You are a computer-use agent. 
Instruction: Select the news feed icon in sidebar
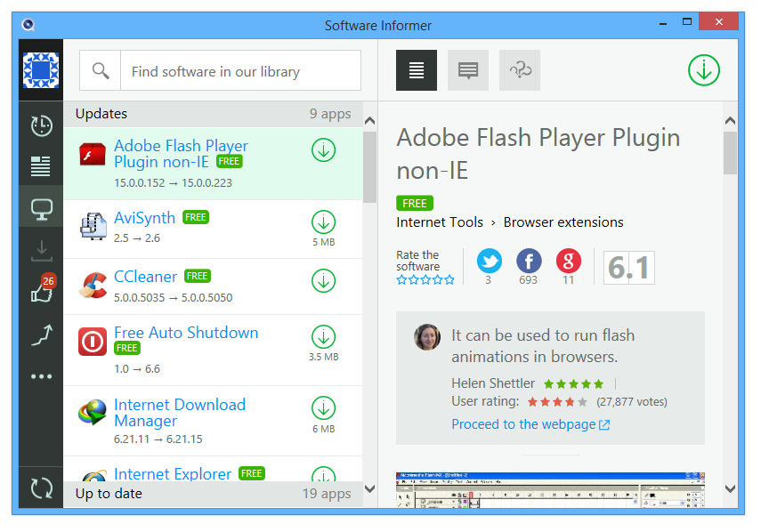pos(41,167)
